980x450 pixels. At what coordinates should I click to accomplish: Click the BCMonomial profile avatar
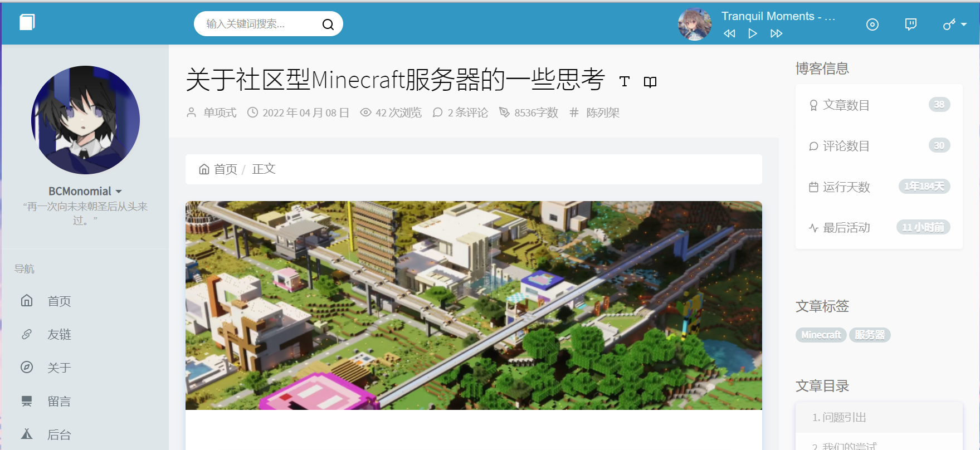85,120
